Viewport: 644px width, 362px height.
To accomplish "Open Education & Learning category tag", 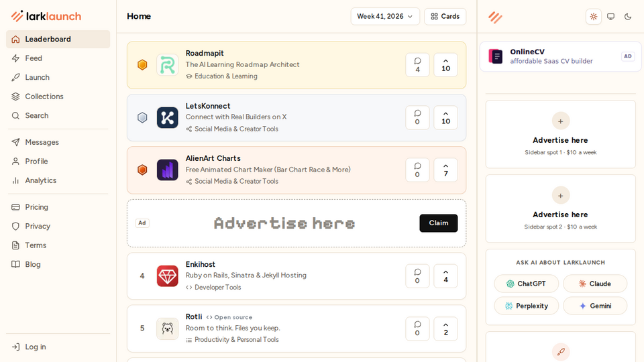I will point(222,76).
